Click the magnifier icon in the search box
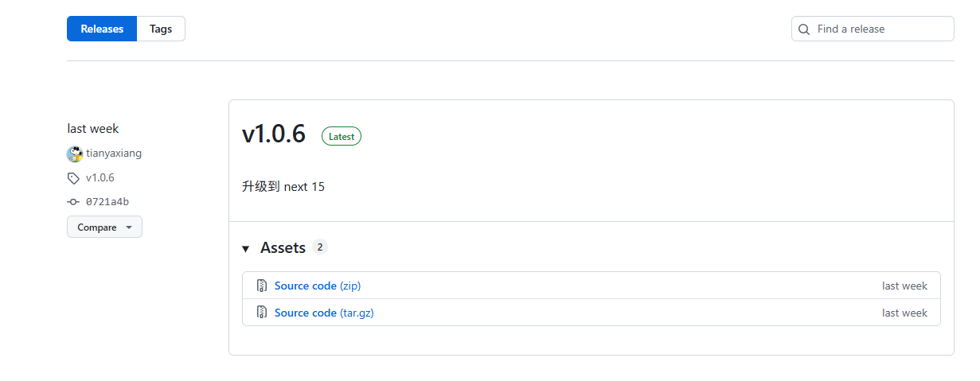This screenshot has width=980, height=381. tap(804, 29)
